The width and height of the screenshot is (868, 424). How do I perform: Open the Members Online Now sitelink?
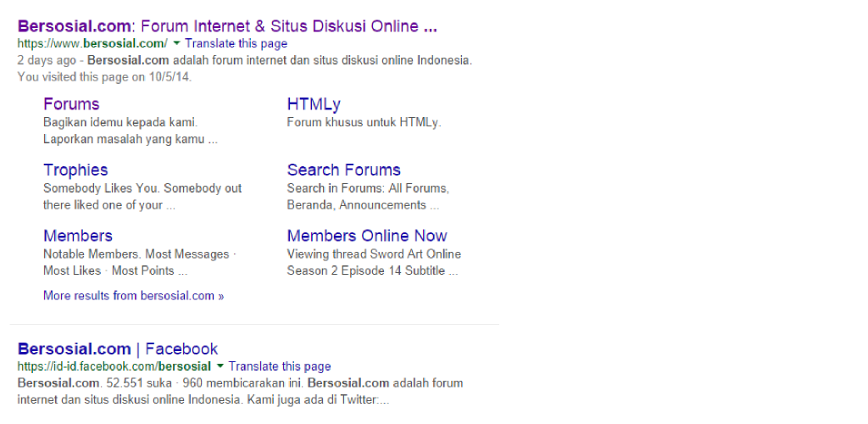(366, 236)
